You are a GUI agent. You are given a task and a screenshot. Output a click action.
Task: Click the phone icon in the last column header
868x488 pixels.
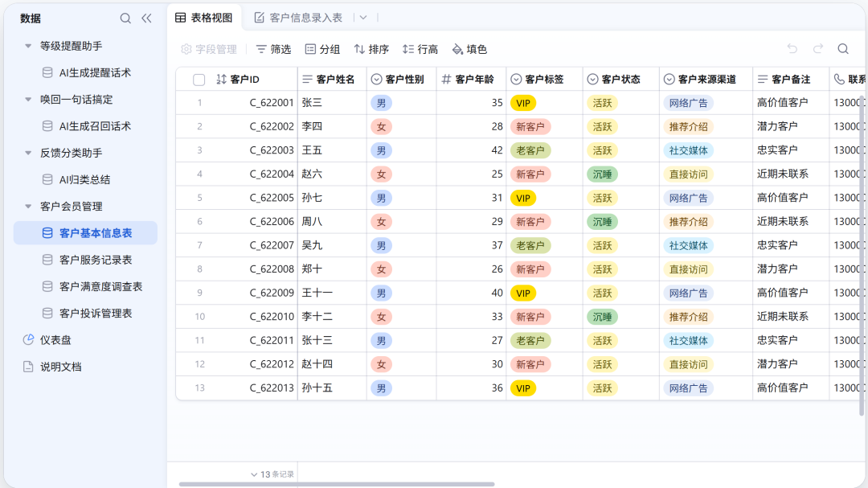pos(839,80)
